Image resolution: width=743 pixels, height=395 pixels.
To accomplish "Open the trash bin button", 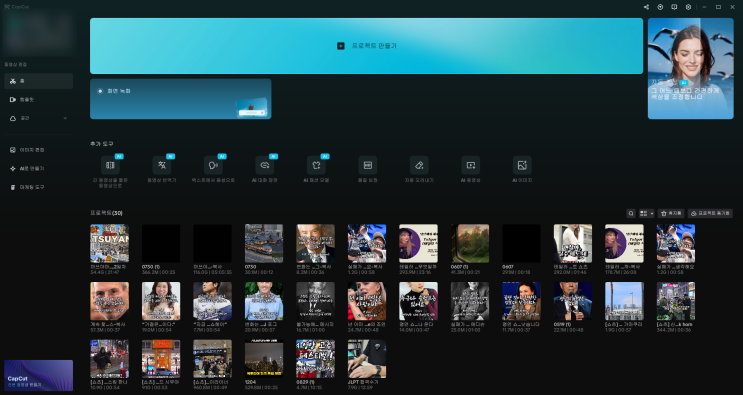I will (x=671, y=214).
